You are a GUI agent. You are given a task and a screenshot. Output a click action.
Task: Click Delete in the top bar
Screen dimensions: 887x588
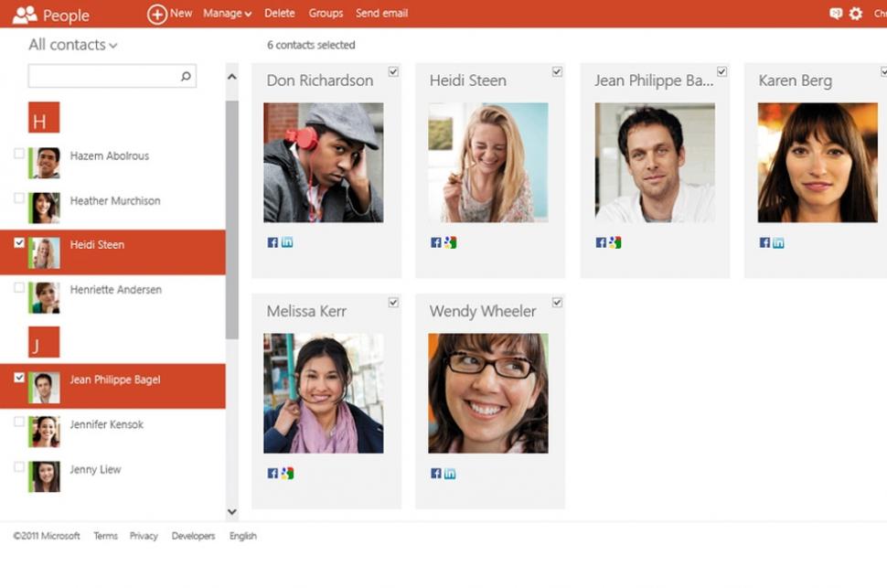[x=279, y=14]
